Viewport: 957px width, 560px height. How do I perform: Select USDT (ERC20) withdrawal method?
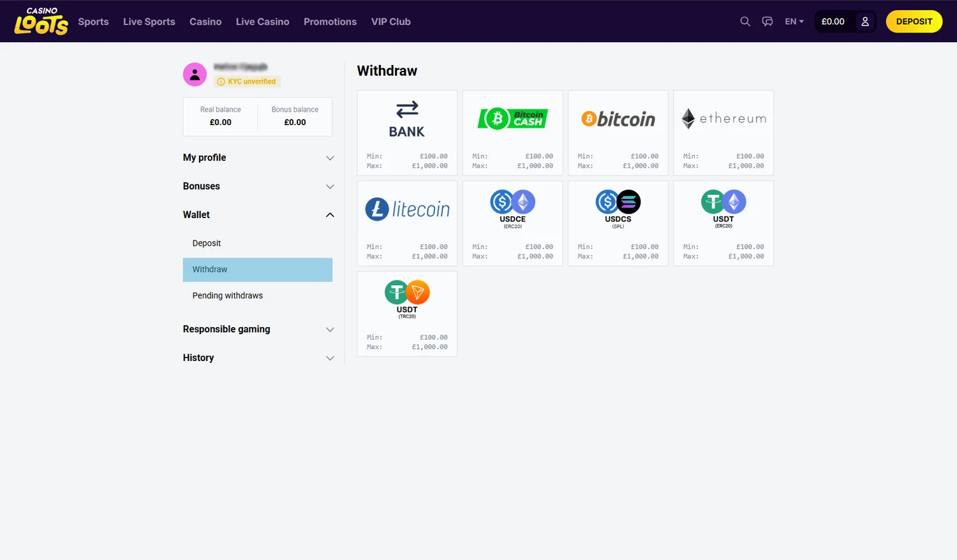point(723,223)
